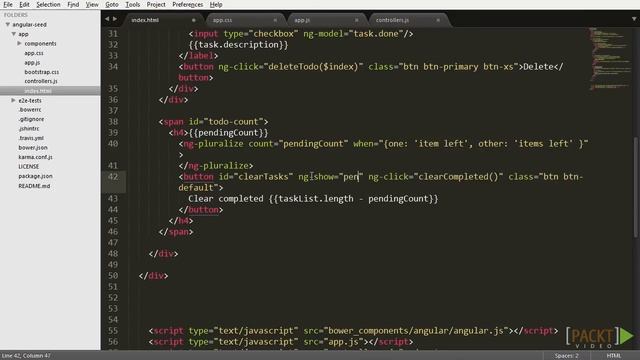Click the vertical editor scrollbar
The width and height of the screenshot is (640, 360).
click(636, 187)
